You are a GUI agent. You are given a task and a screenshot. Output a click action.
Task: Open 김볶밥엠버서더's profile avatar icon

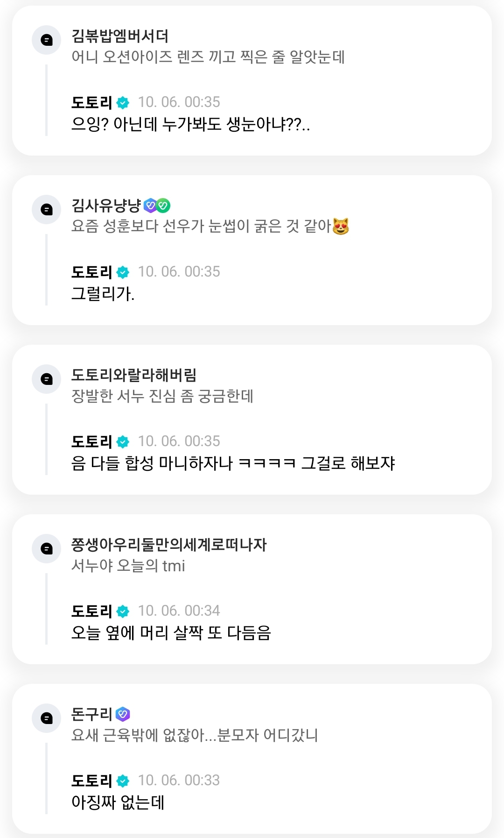click(47, 40)
